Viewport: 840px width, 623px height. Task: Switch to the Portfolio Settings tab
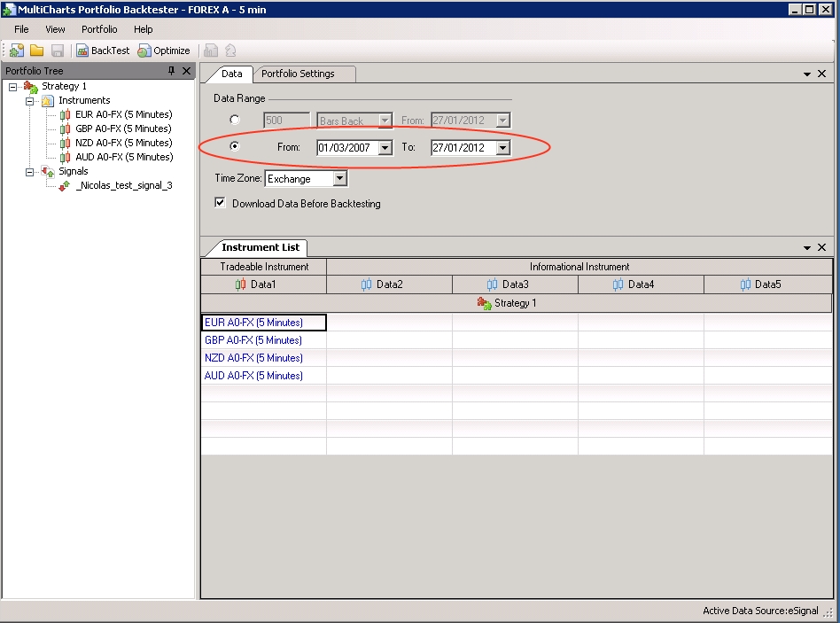tap(298, 74)
